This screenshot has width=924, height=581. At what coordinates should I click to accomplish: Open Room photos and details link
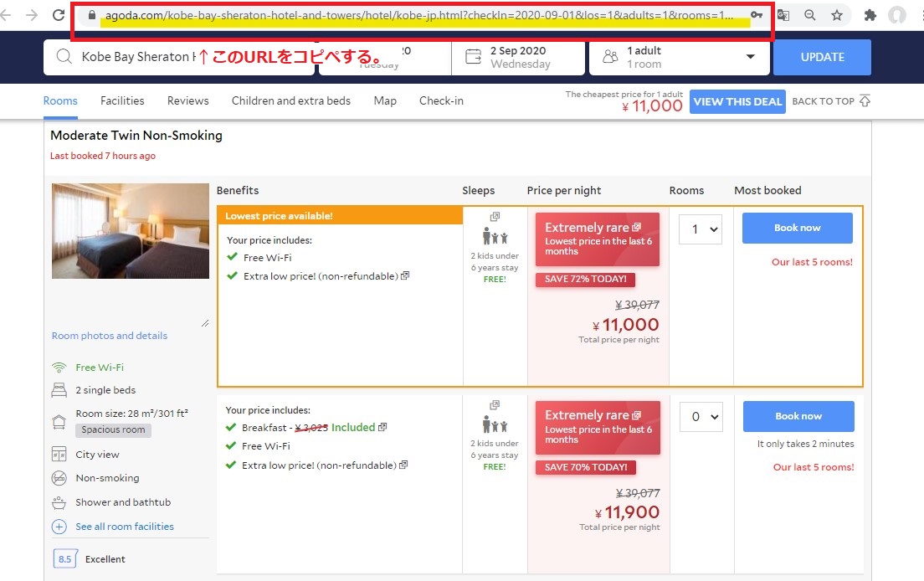tap(110, 335)
